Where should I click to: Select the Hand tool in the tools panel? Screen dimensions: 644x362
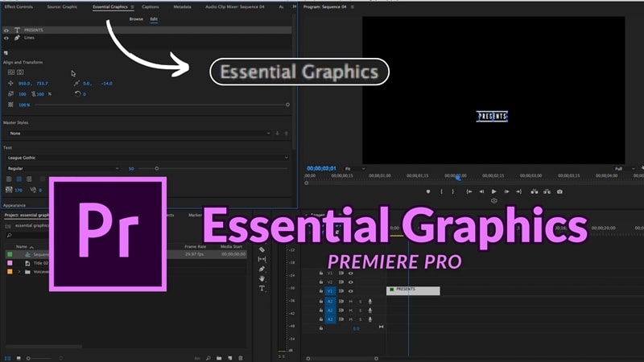point(262,278)
